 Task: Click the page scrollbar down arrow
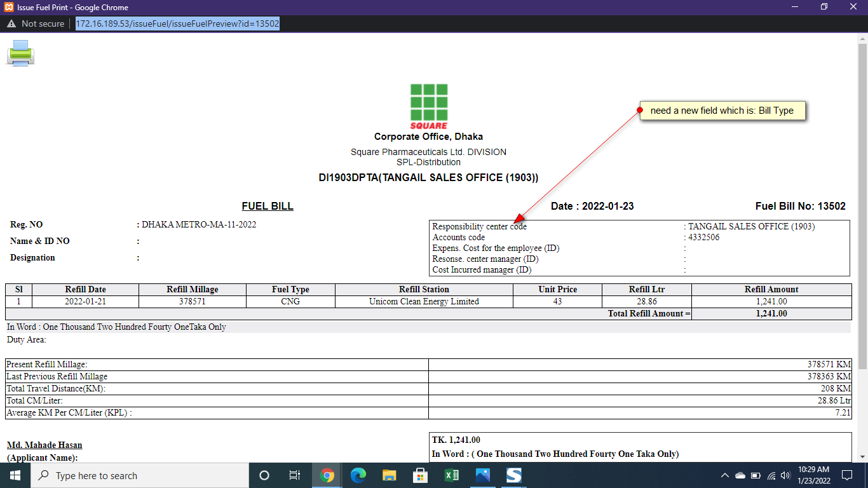coord(862,456)
